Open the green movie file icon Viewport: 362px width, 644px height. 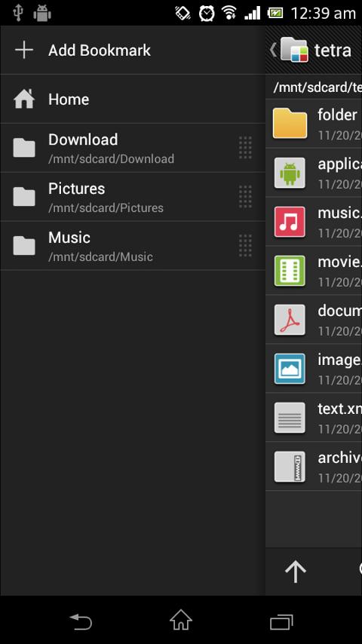(290, 271)
